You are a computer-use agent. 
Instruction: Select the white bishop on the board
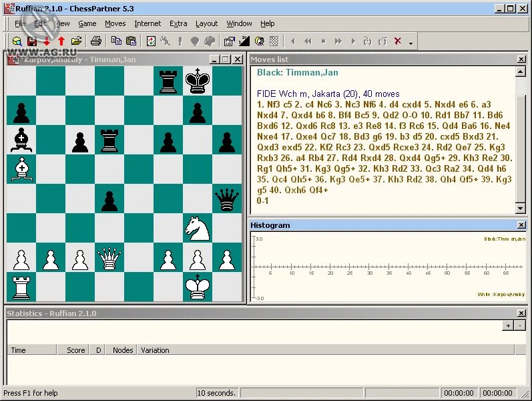coord(21,169)
